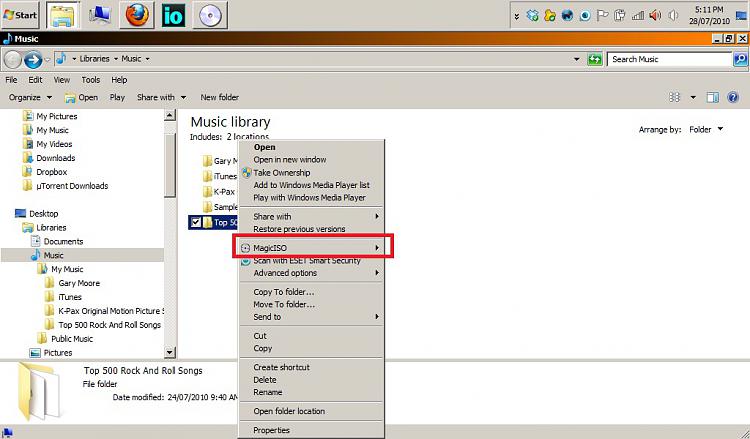Choose Add to Windows Media Player list
Viewport: 750px width, 439px height.
pos(311,185)
